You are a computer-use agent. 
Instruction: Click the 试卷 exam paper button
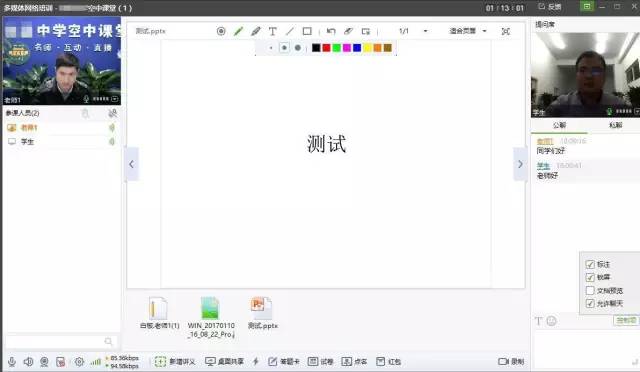(321, 362)
